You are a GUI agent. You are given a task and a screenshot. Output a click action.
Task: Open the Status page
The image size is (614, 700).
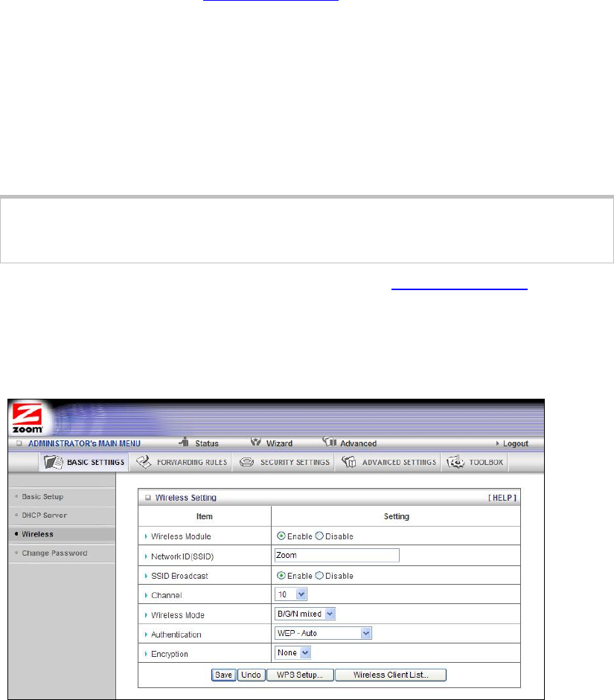207,443
